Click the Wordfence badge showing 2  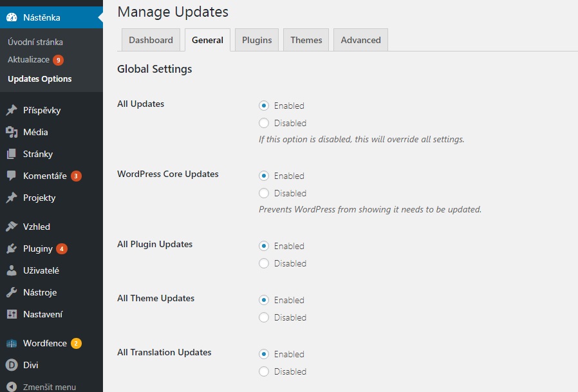point(76,343)
